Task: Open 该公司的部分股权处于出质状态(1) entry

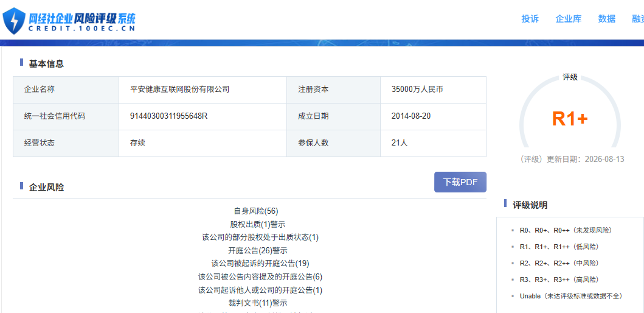Action: coord(260,237)
